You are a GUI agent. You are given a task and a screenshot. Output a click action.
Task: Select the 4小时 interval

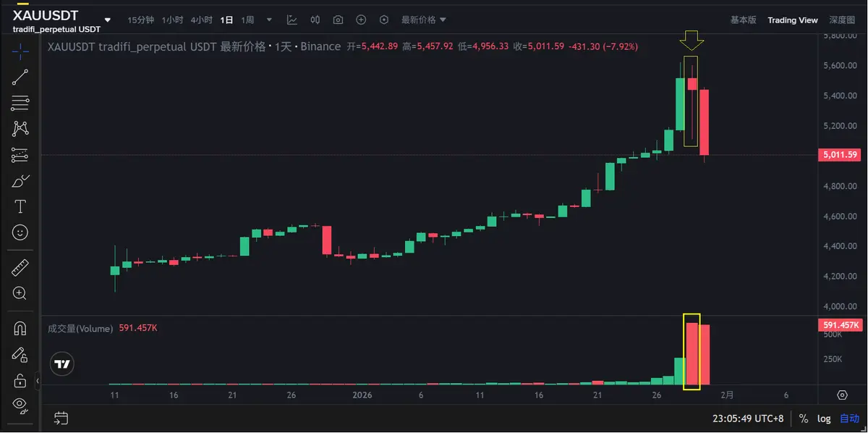pyautogui.click(x=202, y=20)
